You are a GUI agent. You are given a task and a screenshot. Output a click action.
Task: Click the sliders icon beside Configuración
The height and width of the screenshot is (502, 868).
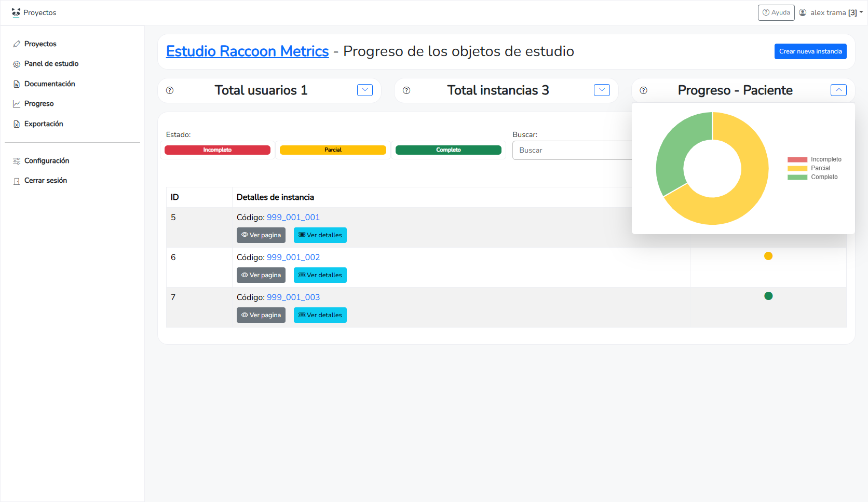pos(17,161)
